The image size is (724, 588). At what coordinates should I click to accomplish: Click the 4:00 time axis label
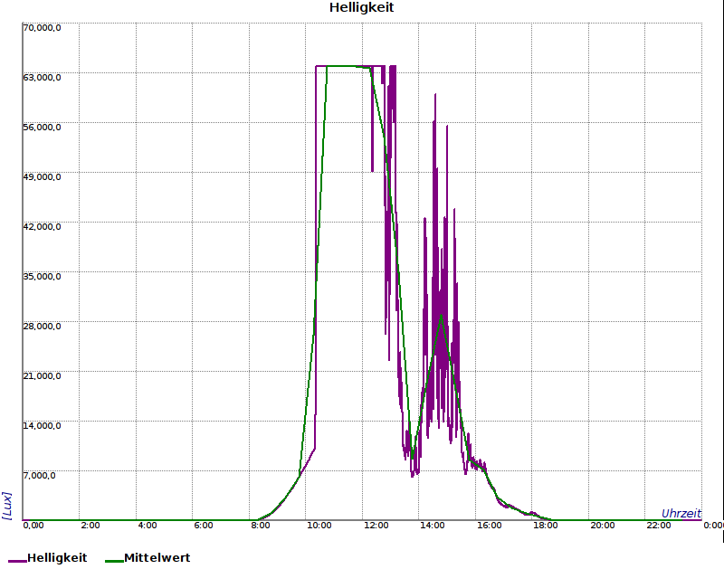[148, 526]
